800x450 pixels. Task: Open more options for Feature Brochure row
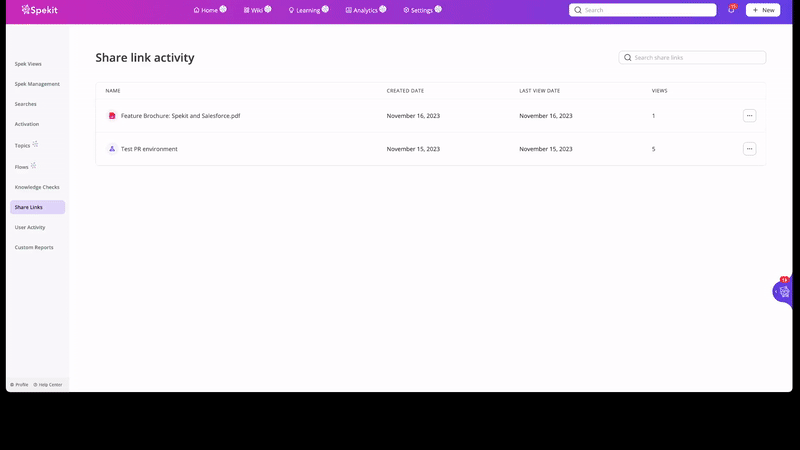749,116
